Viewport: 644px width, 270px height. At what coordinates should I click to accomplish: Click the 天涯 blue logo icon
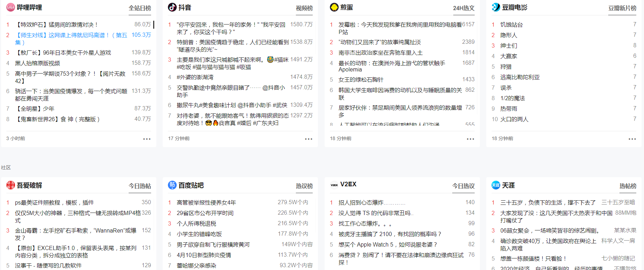tap(496, 185)
